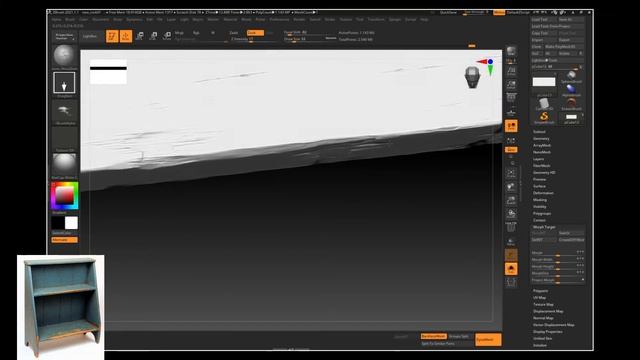Screen dimensions: 640x360
Task: Click the QuickSave button at top
Action: click(448, 13)
